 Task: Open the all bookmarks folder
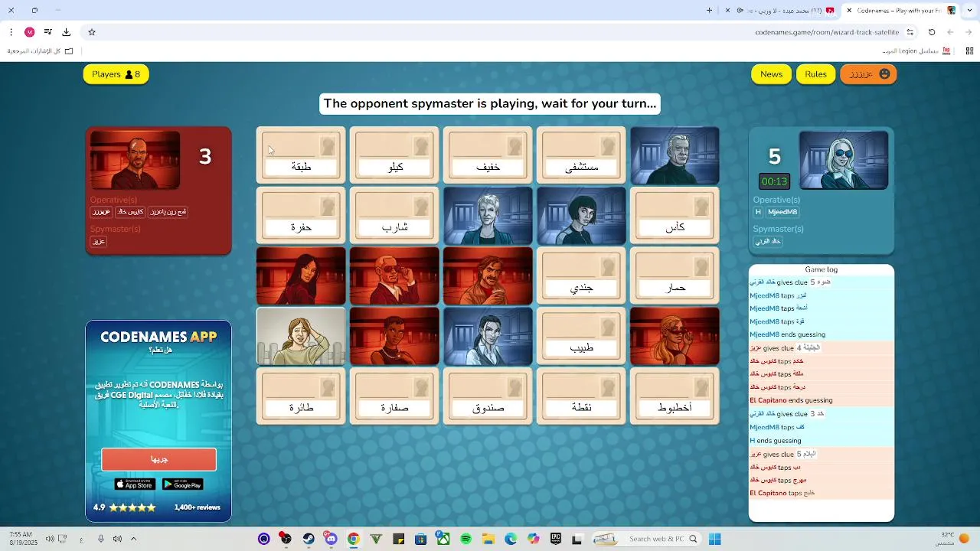coord(40,51)
